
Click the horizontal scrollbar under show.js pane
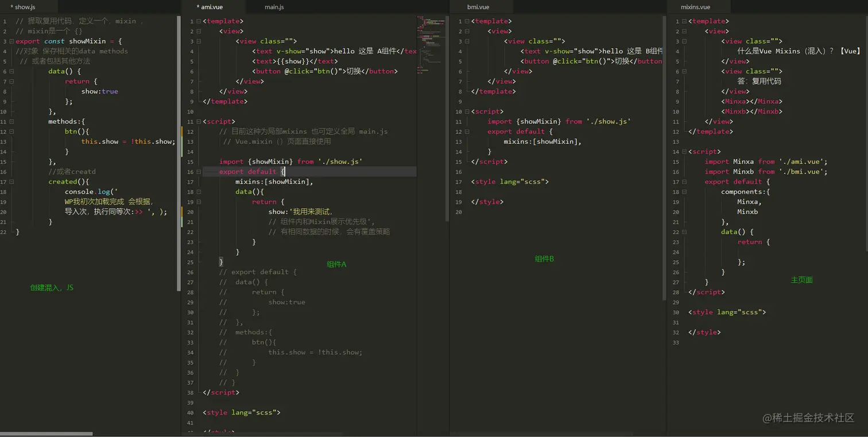pos(47,434)
